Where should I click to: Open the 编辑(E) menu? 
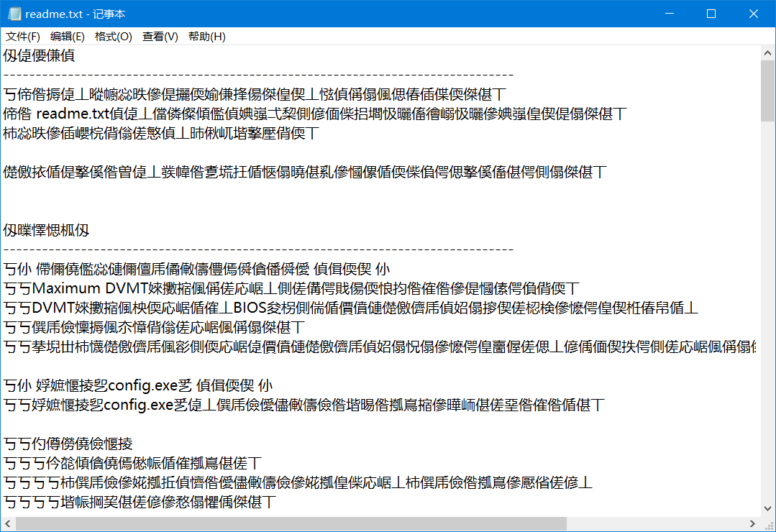tap(68, 37)
